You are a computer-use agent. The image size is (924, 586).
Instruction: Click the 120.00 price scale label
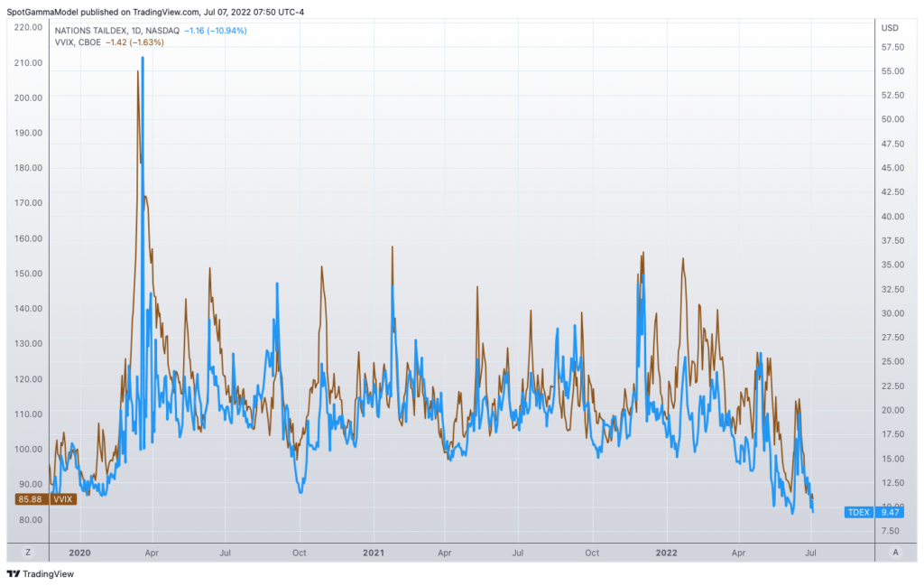[28, 379]
